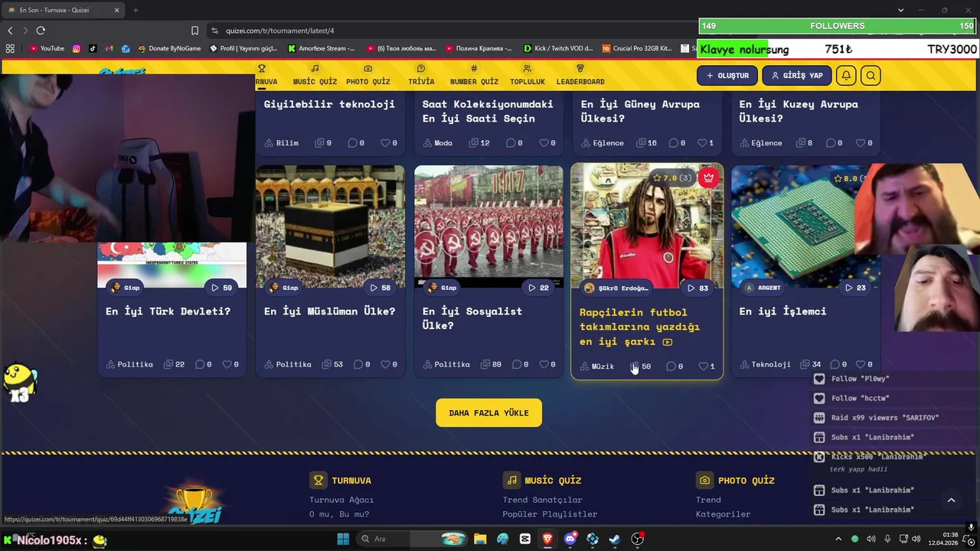Screen dimensions: 980x551
Task: Open OBS Studio from the taskbar
Action: (637, 539)
